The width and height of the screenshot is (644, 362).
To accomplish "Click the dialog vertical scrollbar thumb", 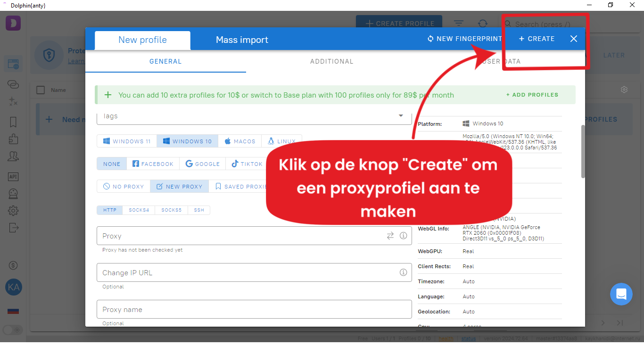I will point(583,151).
